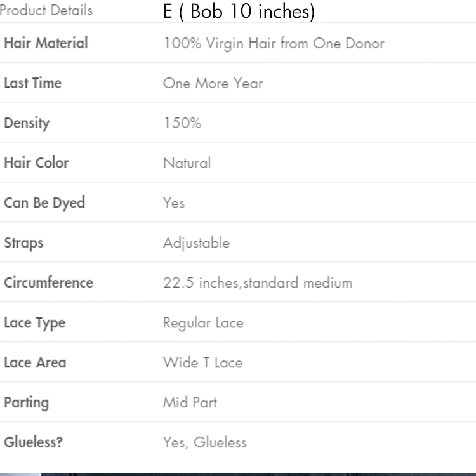476x476 pixels.
Task: Select the Adjustable straps value
Action: pyautogui.click(x=196, y=243)
